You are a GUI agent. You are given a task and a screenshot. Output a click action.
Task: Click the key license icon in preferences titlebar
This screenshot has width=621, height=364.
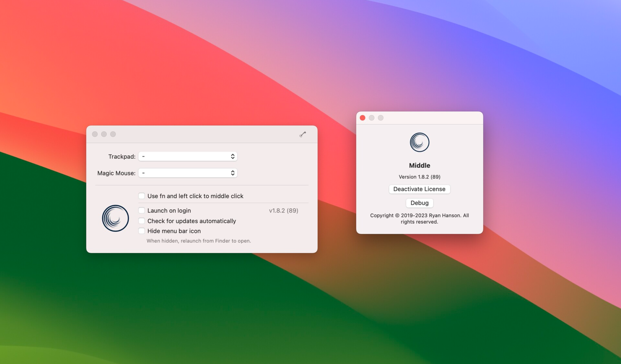coord(303,134)
